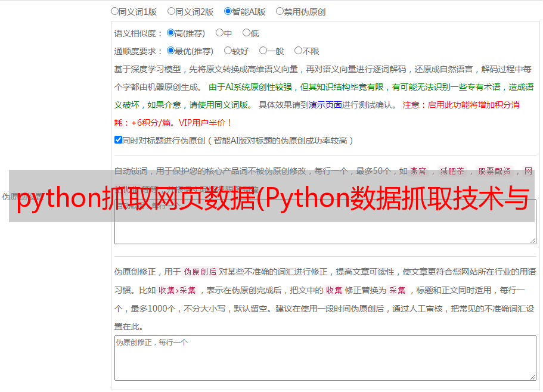This screenshot has height=392, width=543.
Task: Grab the resize handle of 自动锁词 textarea
Action: [x=533, y=241]
